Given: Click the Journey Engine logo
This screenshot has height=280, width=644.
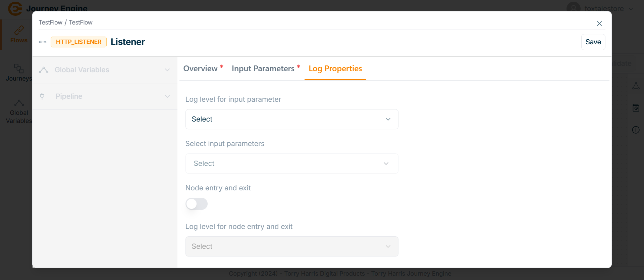Looking at the screenshot, I should [15, 8].
